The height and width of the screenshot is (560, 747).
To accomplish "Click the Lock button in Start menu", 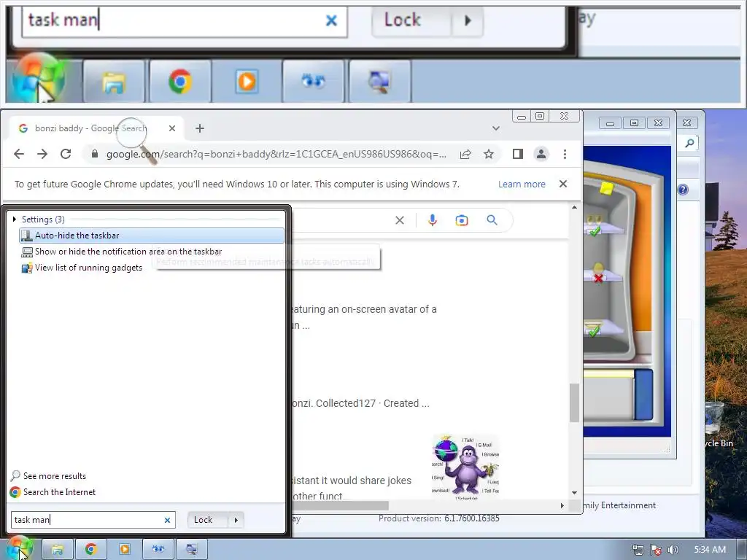I will point(208,520).
